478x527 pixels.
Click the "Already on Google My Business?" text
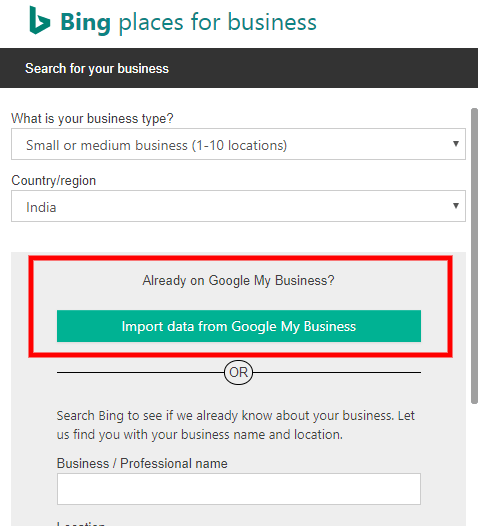[x=238, y=280]
